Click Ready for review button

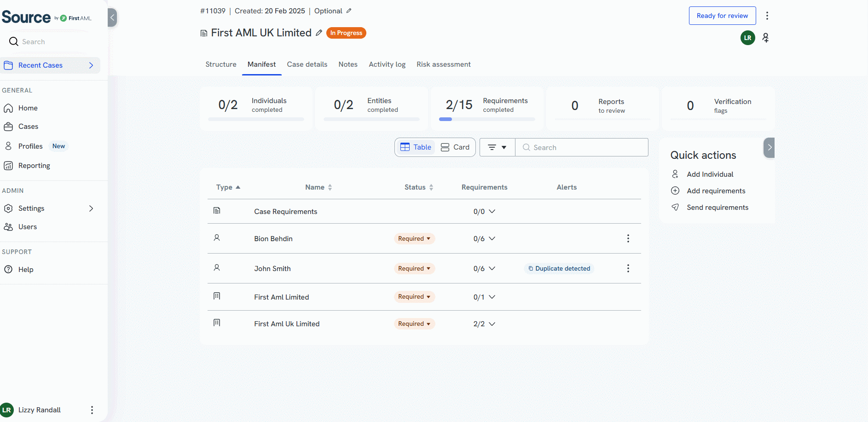(x=722, y=16)
